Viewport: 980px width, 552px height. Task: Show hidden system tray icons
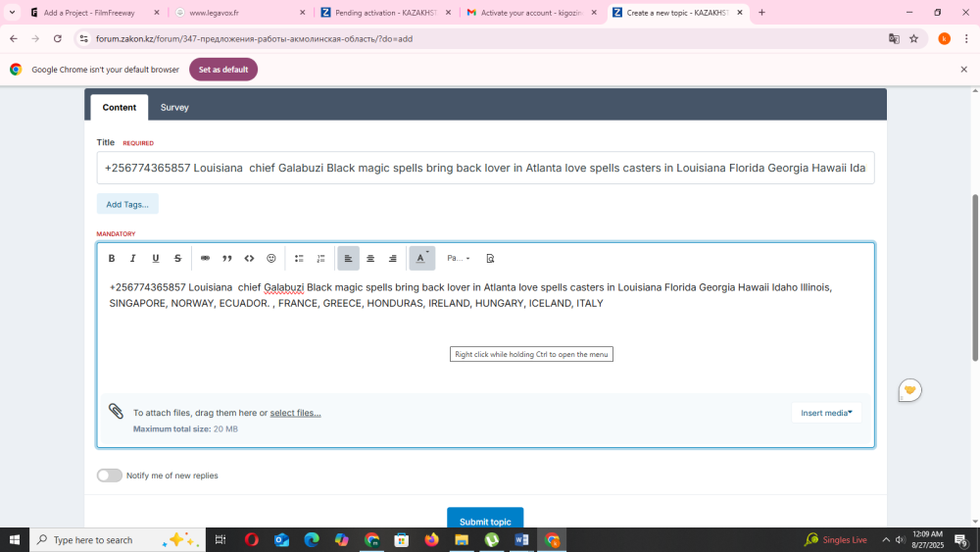point(886,539)
